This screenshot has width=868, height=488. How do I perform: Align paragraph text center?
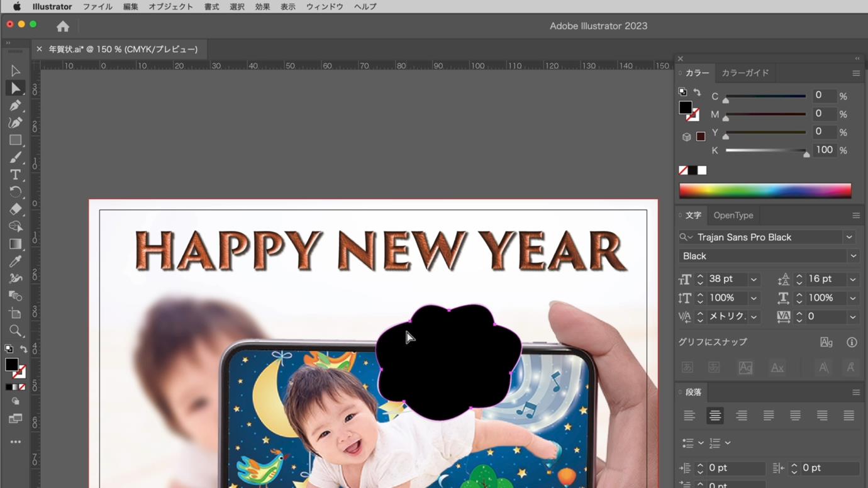715,416
